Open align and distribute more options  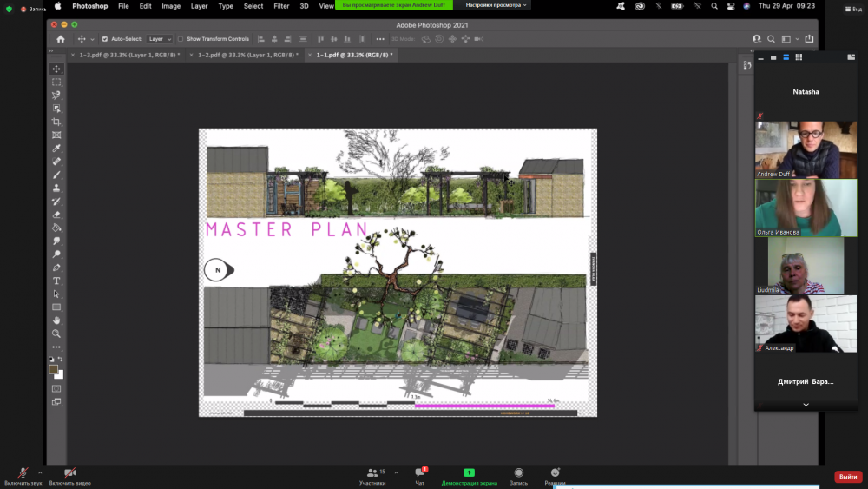coord(380,39)
